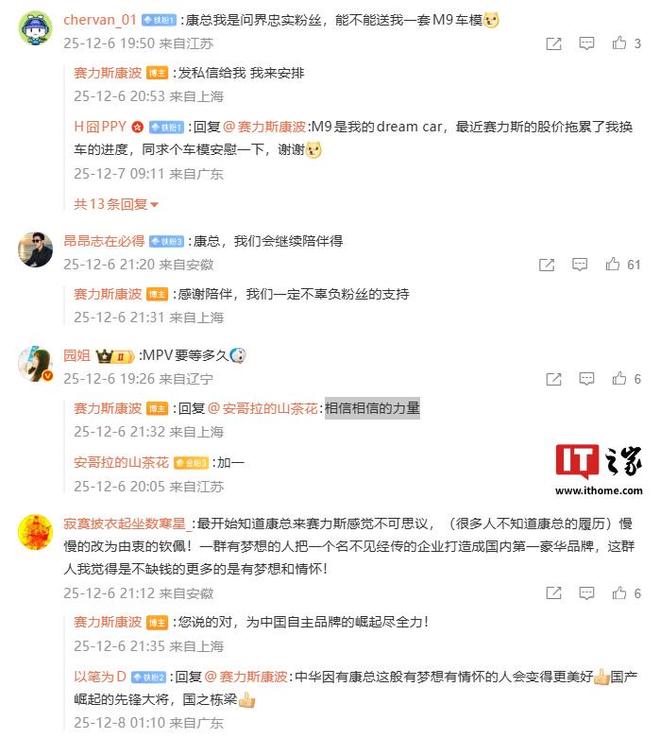Forward 寂寞披衣起坐数寒星's comment with share icon
660x738 pixels.
pos(554,593)
